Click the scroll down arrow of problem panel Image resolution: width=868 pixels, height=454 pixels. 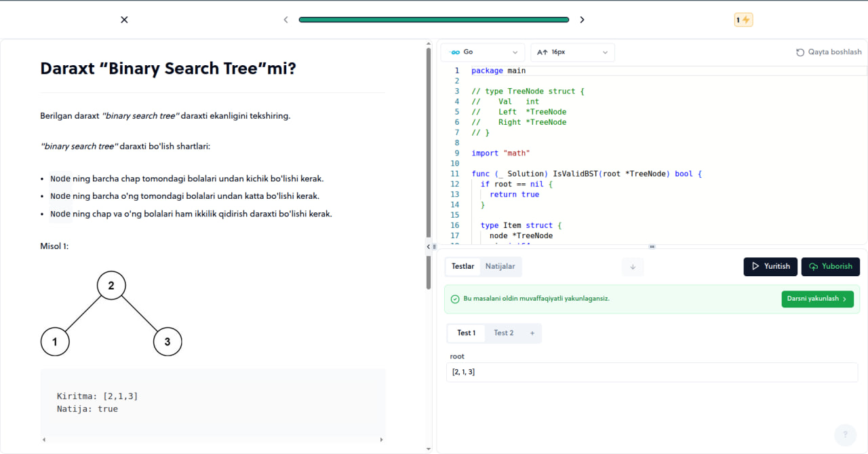pos(429,449)
